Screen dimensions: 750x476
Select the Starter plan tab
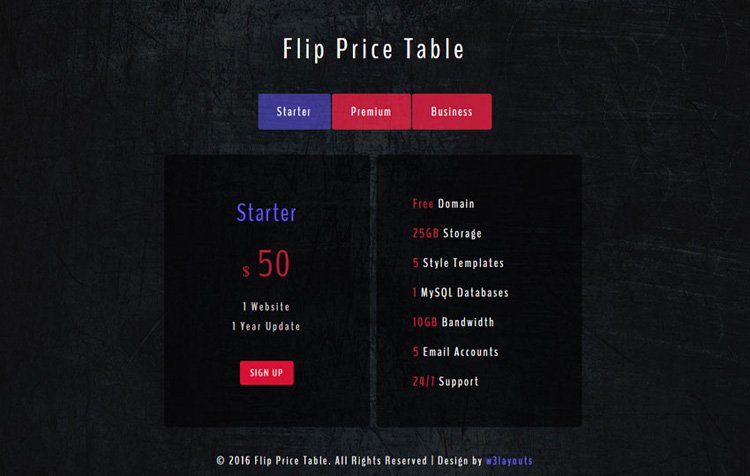294,111
